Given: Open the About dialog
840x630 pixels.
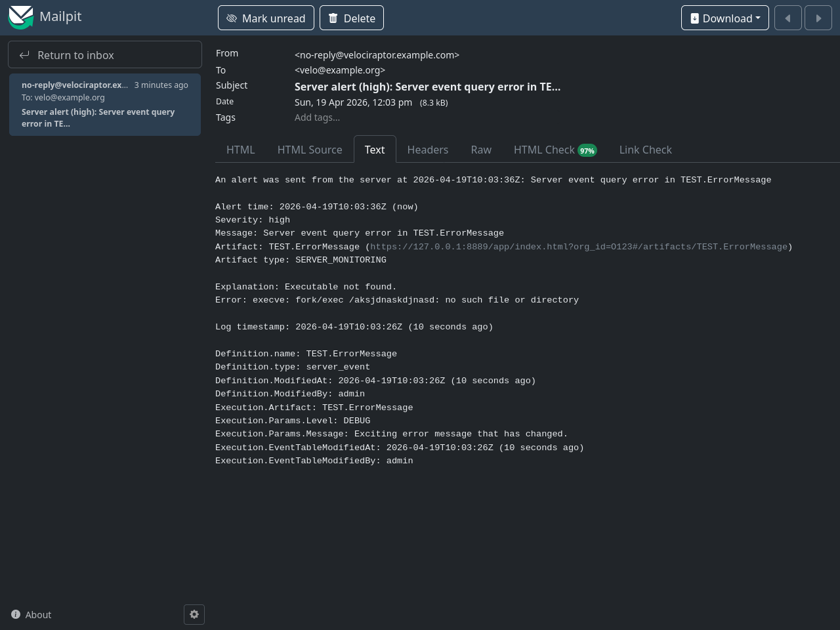Looking at the screenshot, I should (31, 615).
